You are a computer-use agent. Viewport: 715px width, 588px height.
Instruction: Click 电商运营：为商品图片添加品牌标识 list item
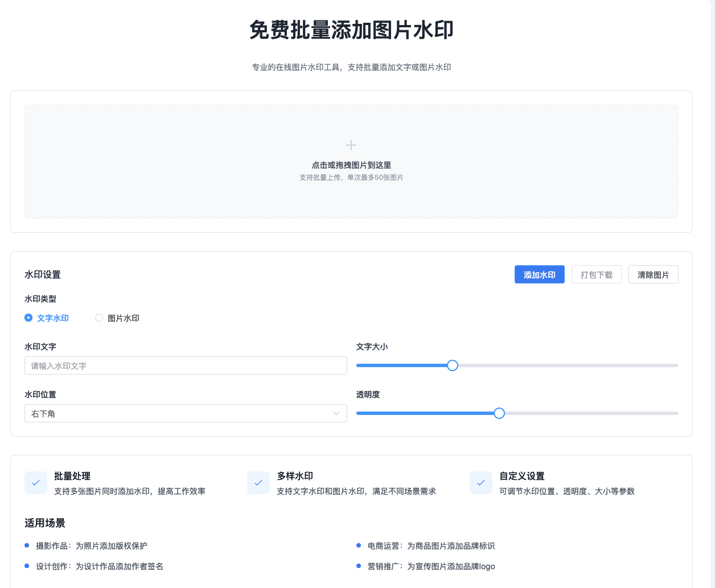431,546
